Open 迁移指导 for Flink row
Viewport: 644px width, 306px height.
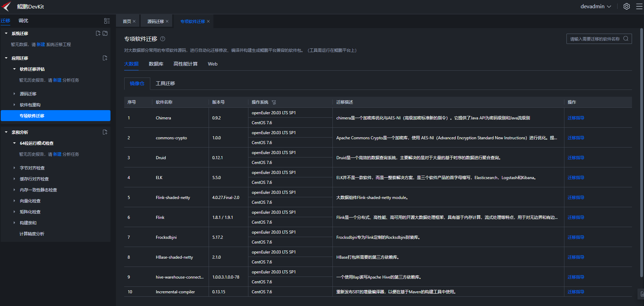click(x=576, y=217)
